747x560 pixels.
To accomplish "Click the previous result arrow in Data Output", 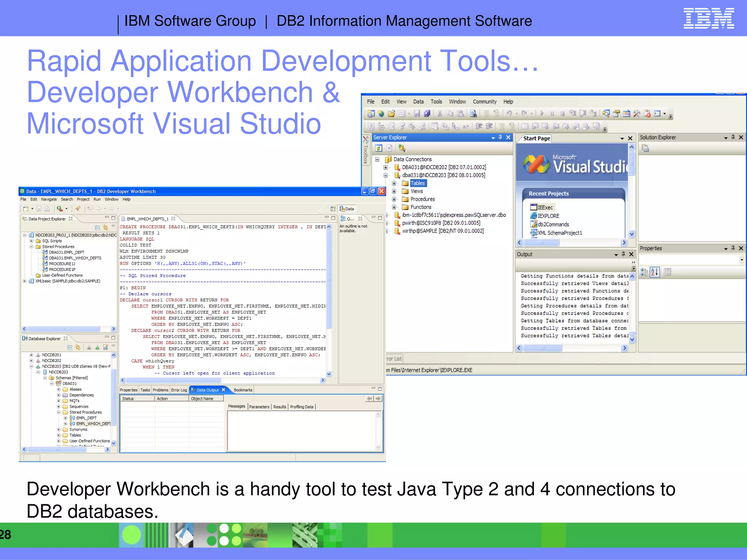I will pyautogui.click(x=369, y=399).
